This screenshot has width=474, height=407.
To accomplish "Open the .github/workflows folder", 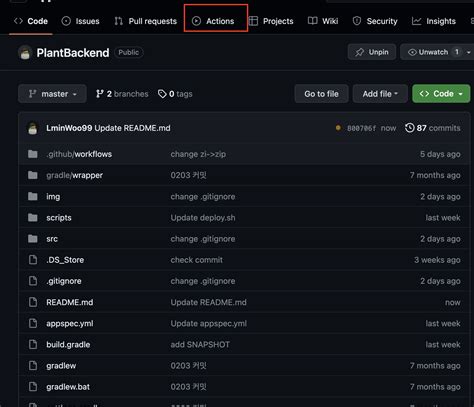I will (79, 154).
